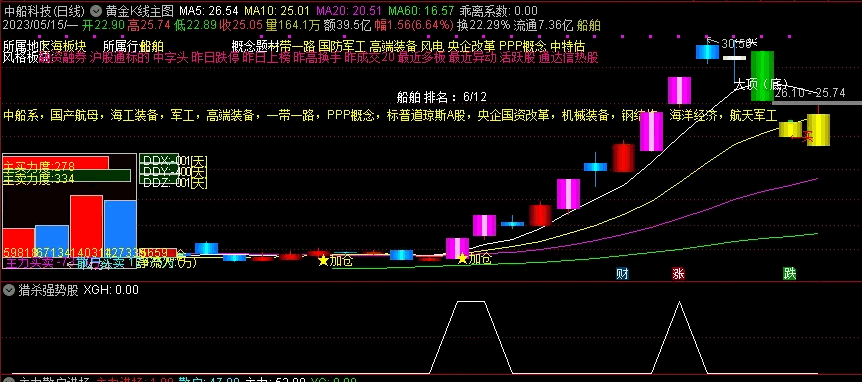Click the 央企改革 concept tag
Screen dimensions: 862x382
pos(471,46)
